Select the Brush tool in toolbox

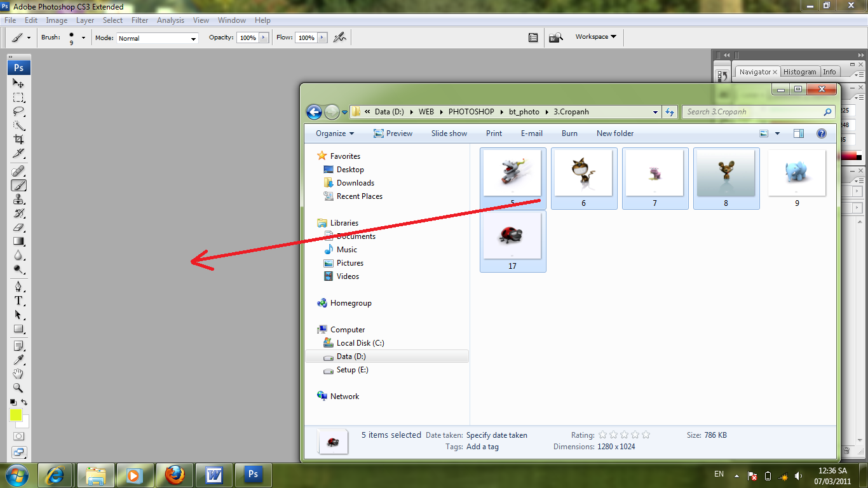pos(18,186)
